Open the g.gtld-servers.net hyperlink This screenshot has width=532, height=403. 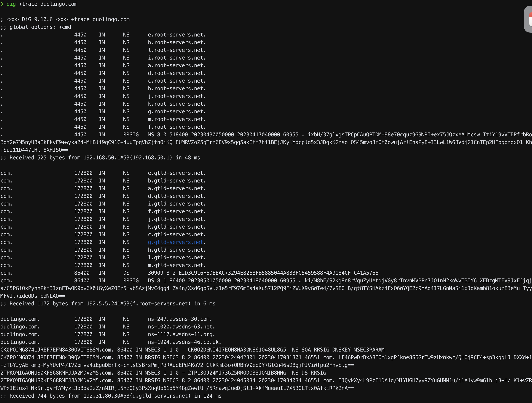(x=175, y=242)
